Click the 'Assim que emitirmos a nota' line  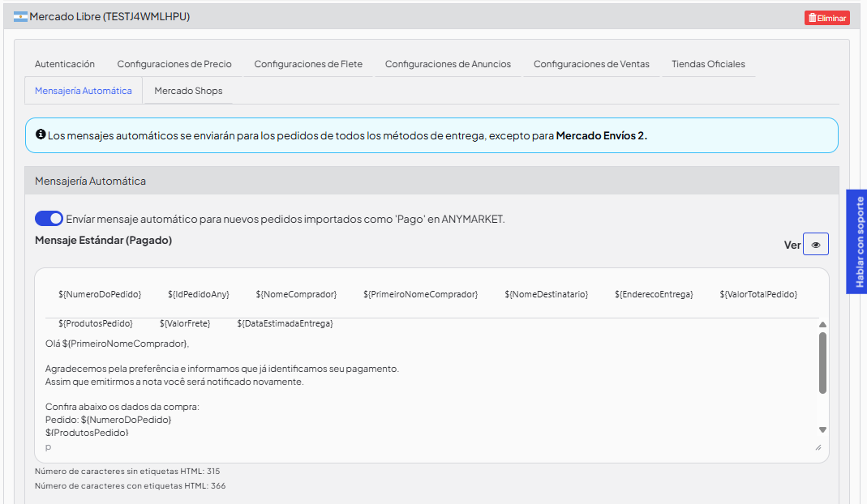tap(174, 382)
